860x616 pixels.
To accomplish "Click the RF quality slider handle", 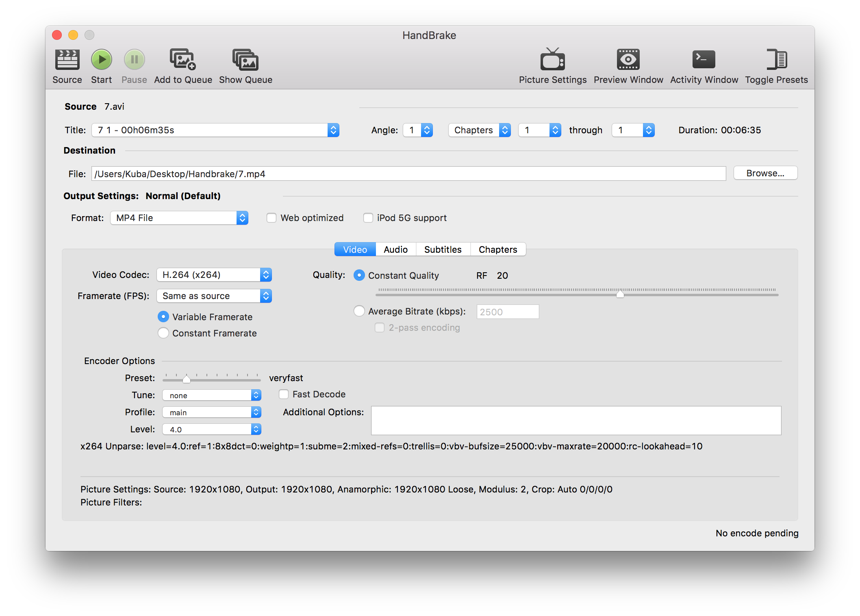I will pos(620,294).
